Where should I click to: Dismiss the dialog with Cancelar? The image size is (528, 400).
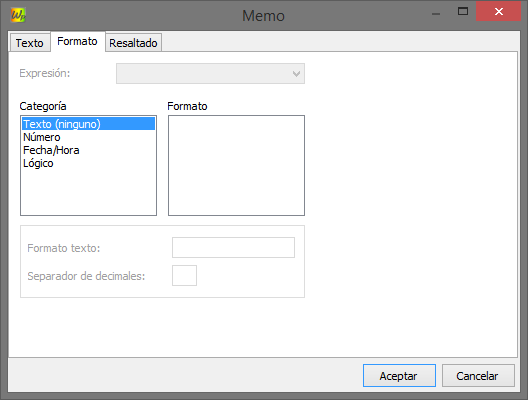coord(478,375)
